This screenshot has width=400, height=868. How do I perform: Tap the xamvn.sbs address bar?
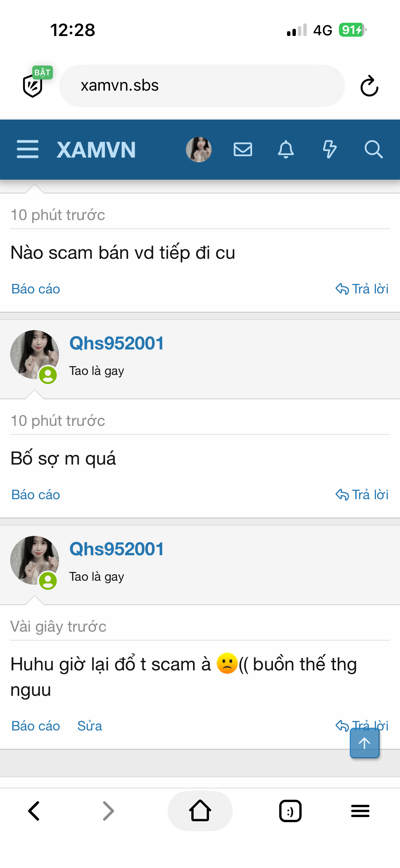(202, 86)
